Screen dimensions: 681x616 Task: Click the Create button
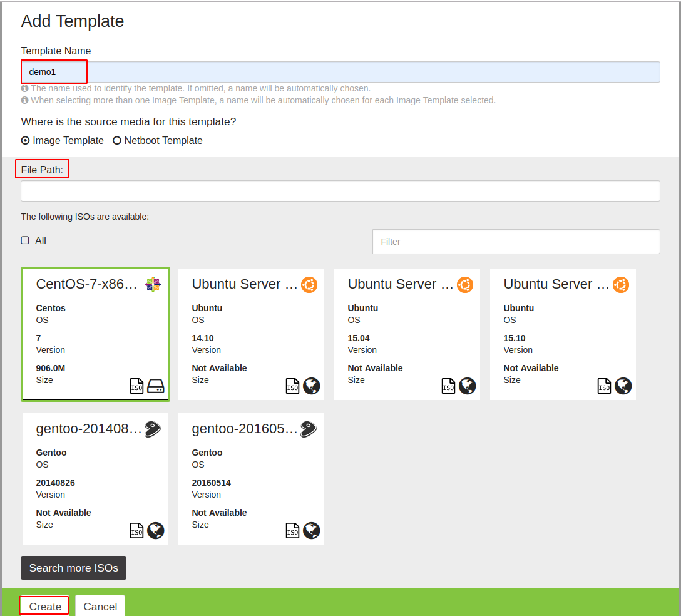(44, 606)
